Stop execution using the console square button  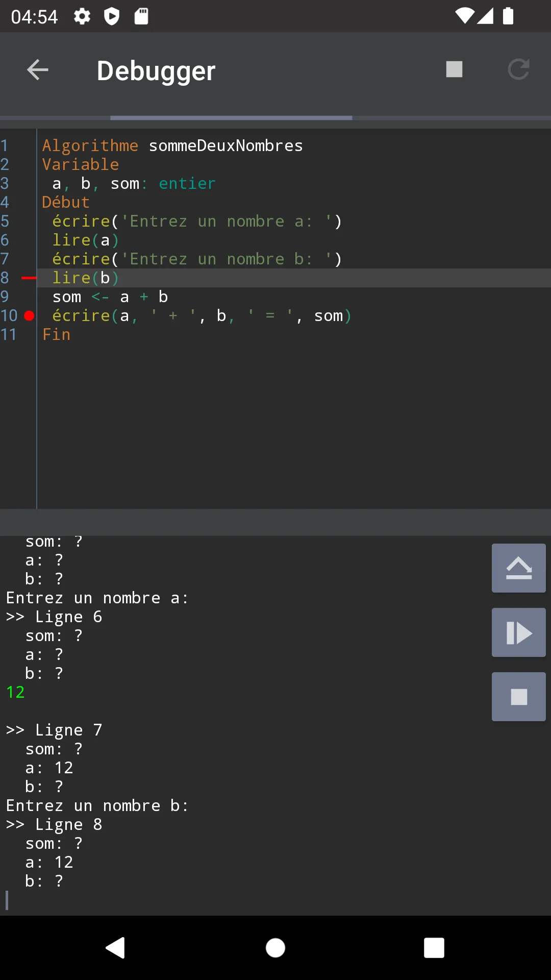click(518, 697)
